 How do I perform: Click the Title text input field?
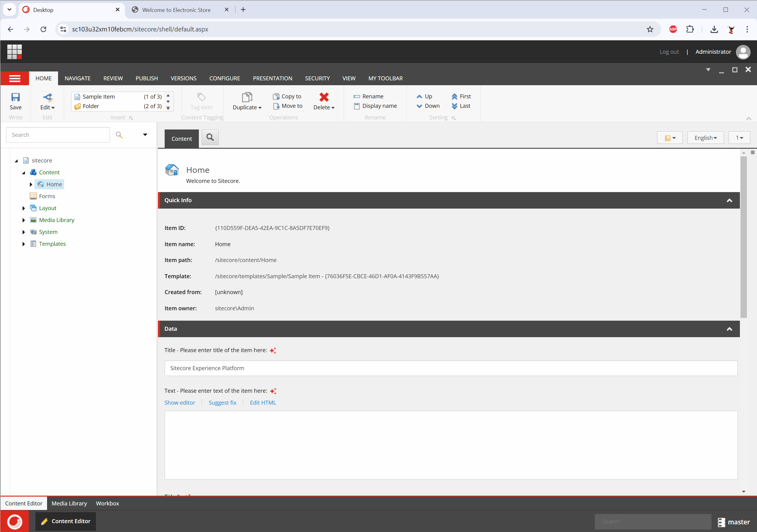450,368
